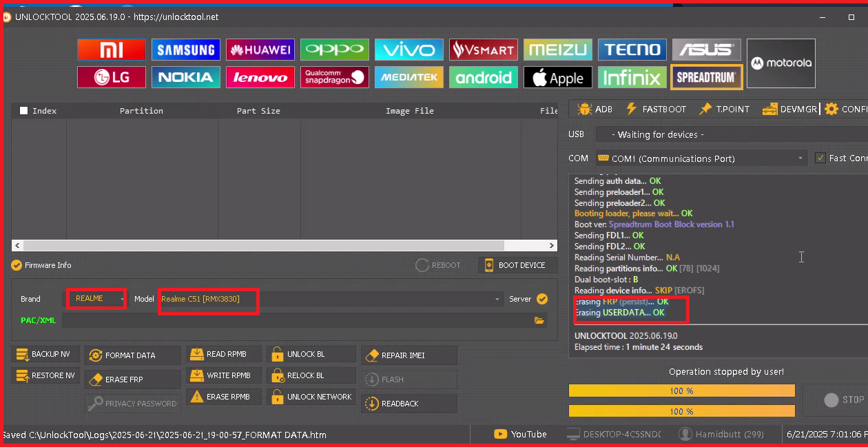
Task: Click the RESTORE NV button
Action: click(x=46, y=375)
